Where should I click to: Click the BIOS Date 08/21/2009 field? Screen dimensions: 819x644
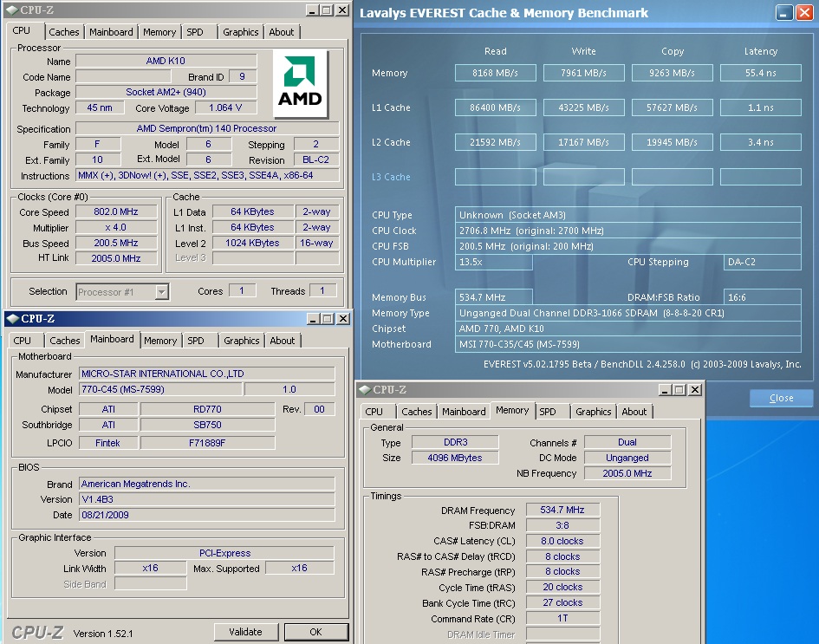pos(207,515)
